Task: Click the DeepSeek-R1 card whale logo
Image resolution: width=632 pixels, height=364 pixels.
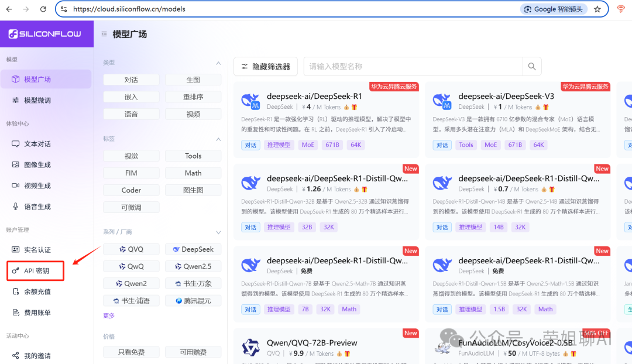Action: [250, 101]
